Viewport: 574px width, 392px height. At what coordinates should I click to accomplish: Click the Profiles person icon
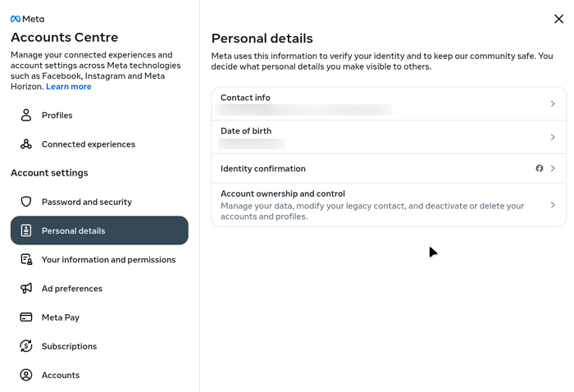pyautogui.click(x=26, y=116)
